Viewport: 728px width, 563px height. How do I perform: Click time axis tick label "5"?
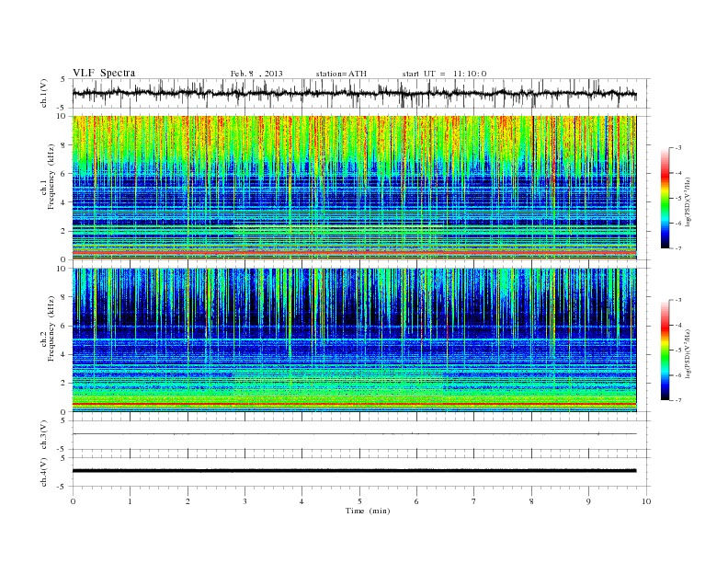pyautogui.click(x=359, y=501)
